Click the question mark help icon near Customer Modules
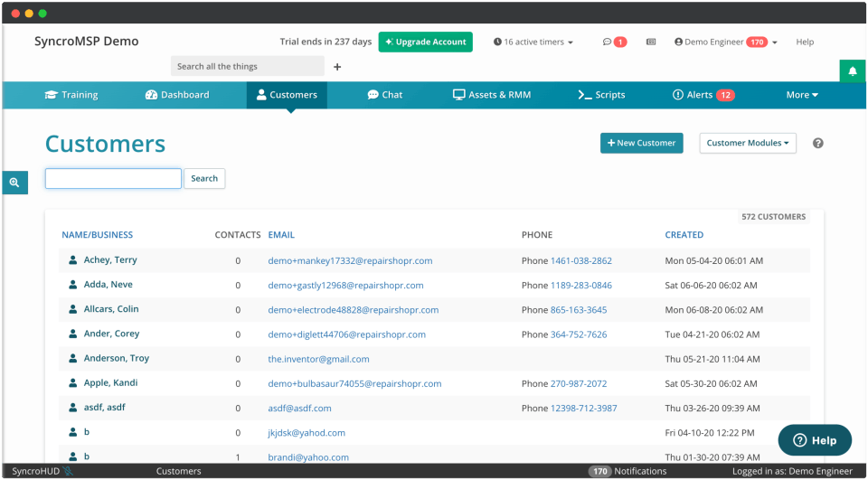 (x=817, y=143)
